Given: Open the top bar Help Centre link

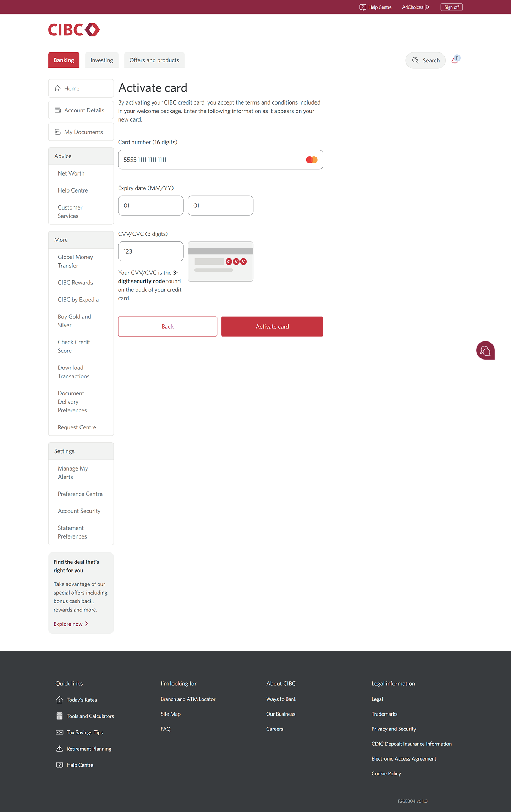Looking at the screenshot, I should click(x=375, y=7).
